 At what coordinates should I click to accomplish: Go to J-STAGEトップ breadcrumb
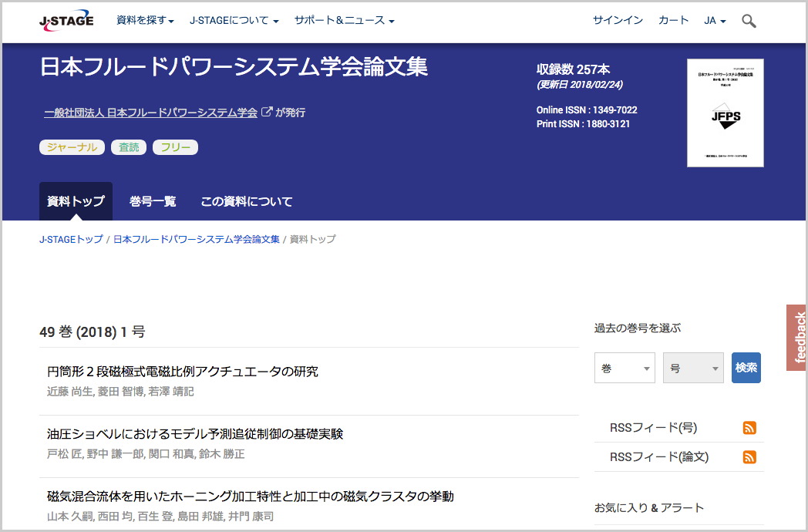(71, 239)
